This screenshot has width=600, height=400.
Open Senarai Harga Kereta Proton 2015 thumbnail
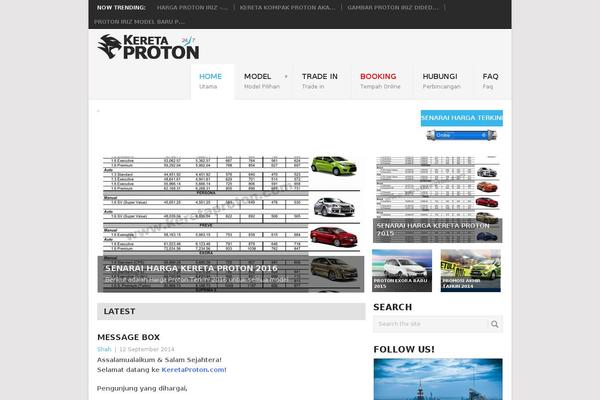(x=437, y=199)
